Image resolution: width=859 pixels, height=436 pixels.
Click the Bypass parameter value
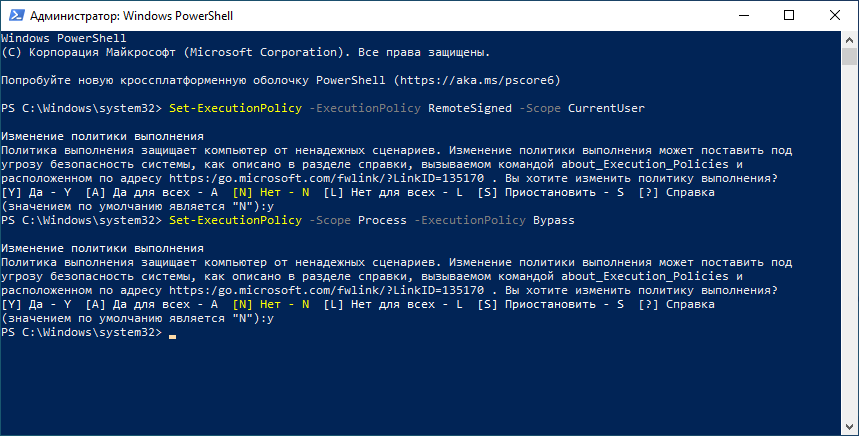pos(554,220)
